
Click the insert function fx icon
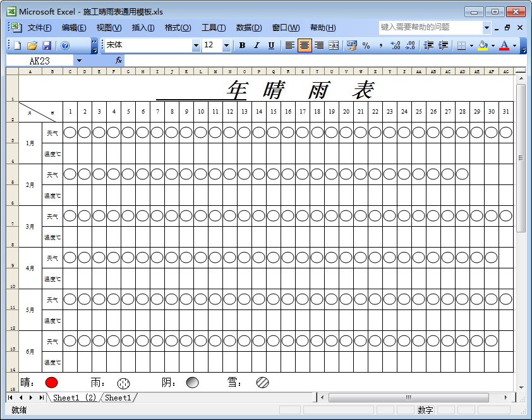point(118,61)
